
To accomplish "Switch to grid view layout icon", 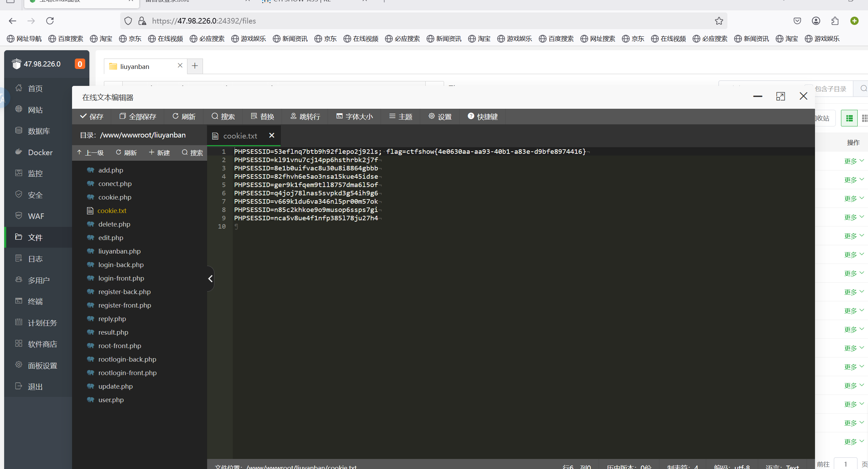I will (864, 118).
